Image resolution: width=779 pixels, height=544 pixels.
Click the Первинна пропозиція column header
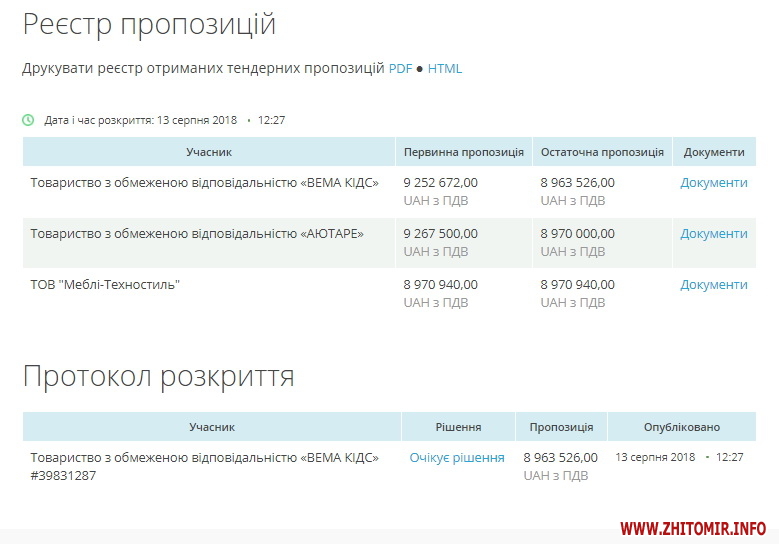463,152
